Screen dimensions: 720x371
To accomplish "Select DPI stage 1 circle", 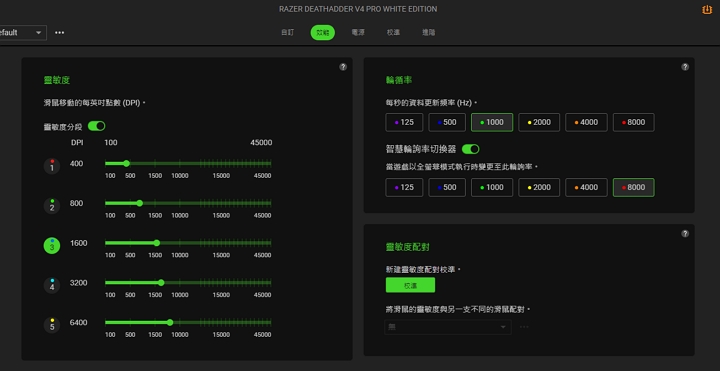I will [x=52, y=166].
